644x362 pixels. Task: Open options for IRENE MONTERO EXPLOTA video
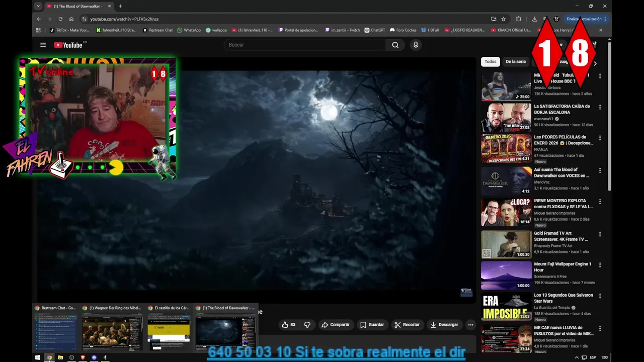600,202
